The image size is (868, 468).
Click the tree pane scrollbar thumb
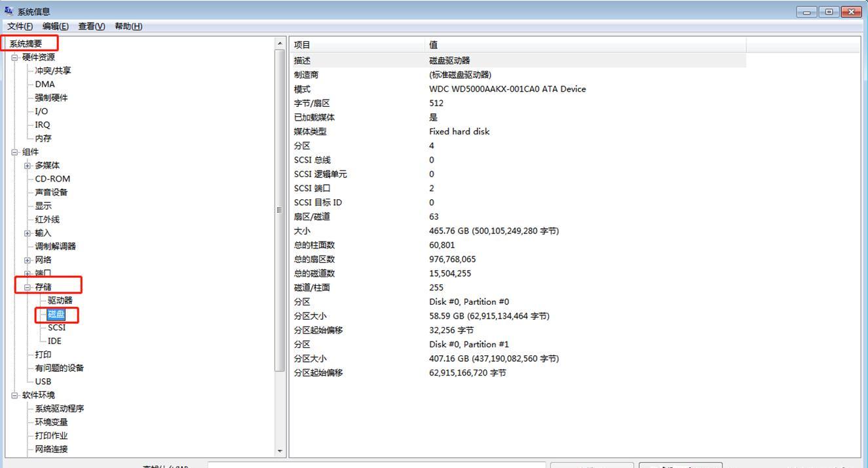tap(280, 210)
